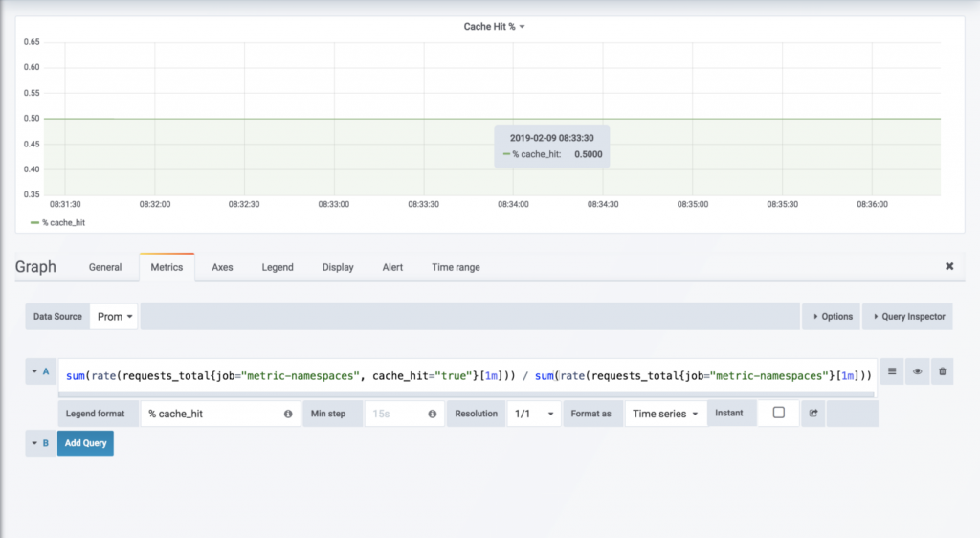980x538 pixels.
Task: Open the Prom data source dropdown
Action: (115, 316)
